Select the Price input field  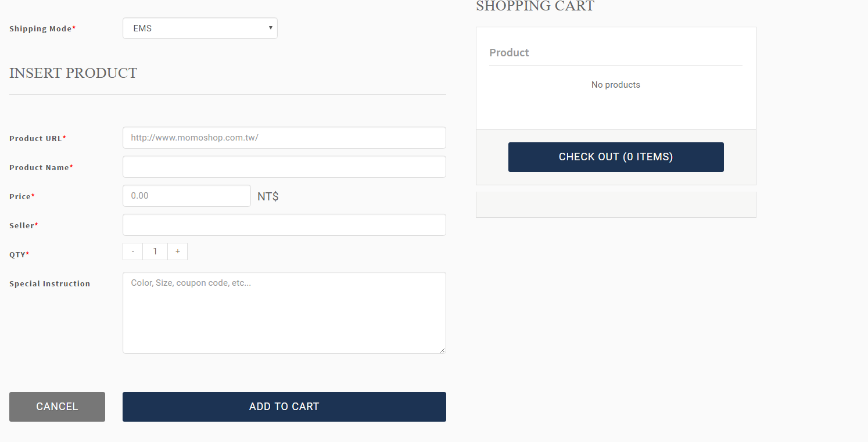click(186, 196)
